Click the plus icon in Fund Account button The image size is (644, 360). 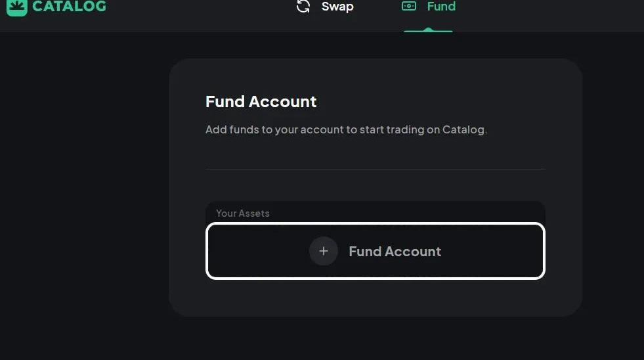pyautogui.click(x=323, y=251)
